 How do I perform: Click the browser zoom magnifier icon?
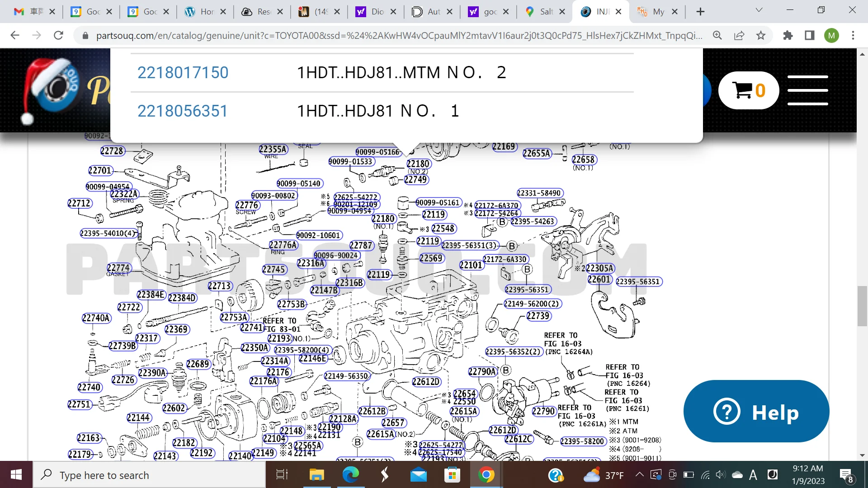717,35
